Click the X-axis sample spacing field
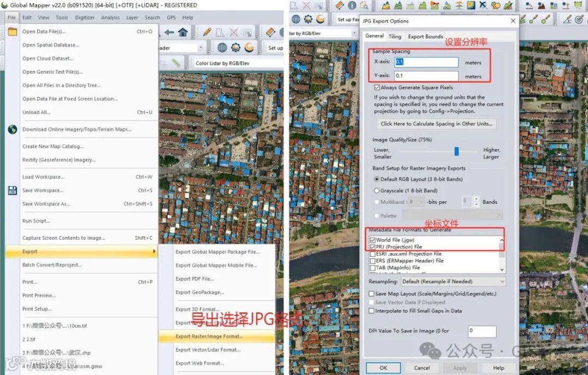Screen dimensions: 588x375 coord(426,62)
